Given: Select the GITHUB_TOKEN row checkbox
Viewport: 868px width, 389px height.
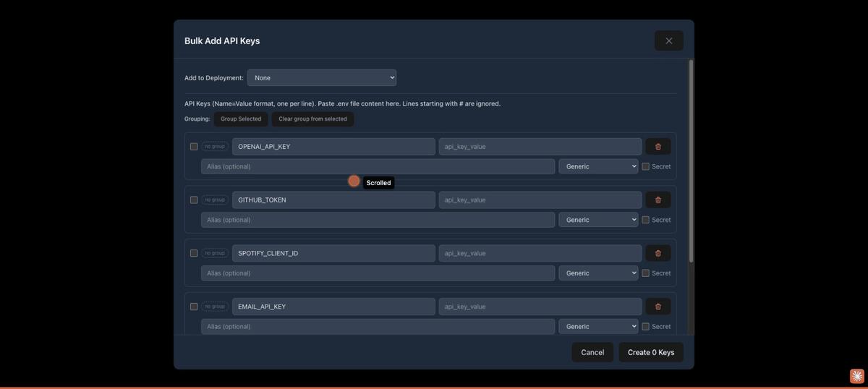Looking at the screenshot, I should [194, 200].
